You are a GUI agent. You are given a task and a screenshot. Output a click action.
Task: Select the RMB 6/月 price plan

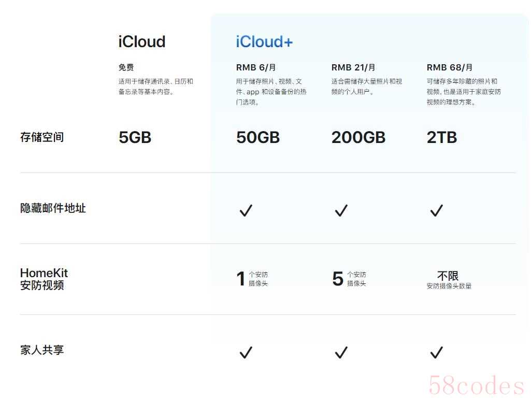pos(256,67)
